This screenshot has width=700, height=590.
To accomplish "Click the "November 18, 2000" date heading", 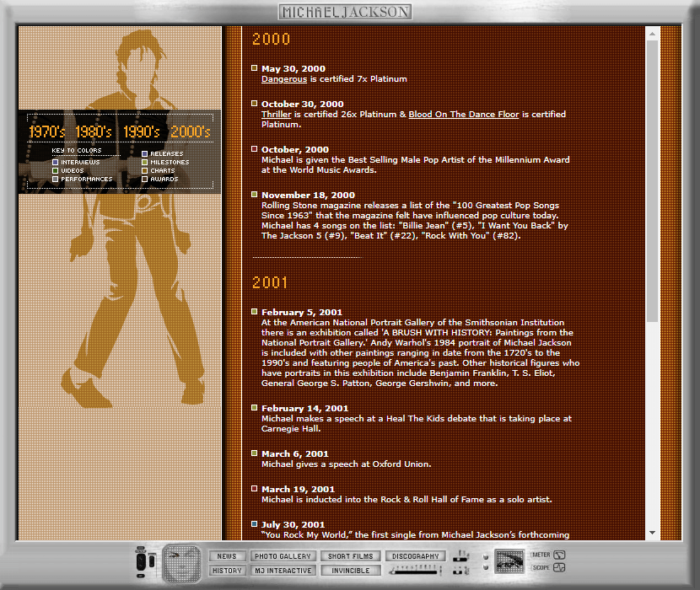I will [x=308, y=195].
